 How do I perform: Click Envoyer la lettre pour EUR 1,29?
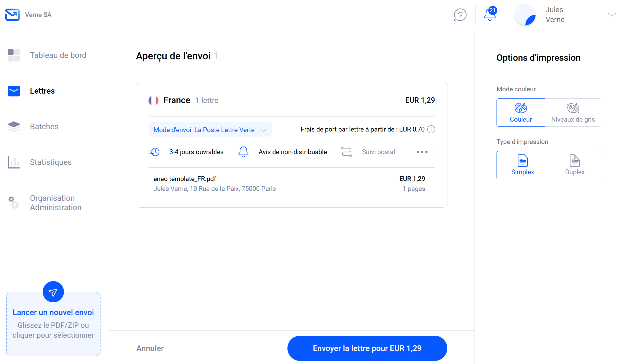pos(367,348)
